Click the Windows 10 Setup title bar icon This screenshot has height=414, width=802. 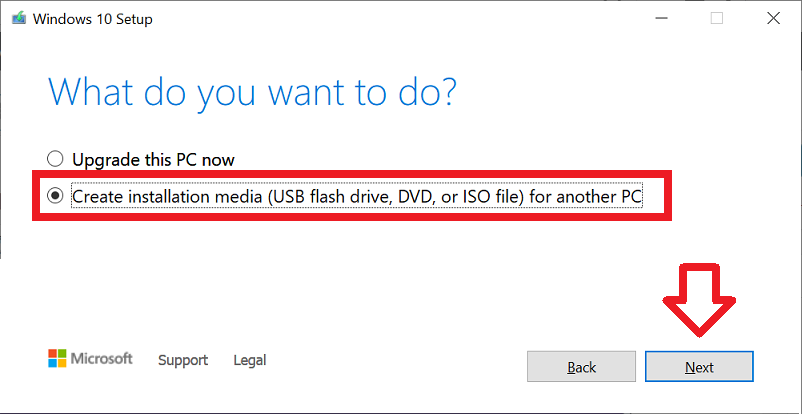coord(18,19)
